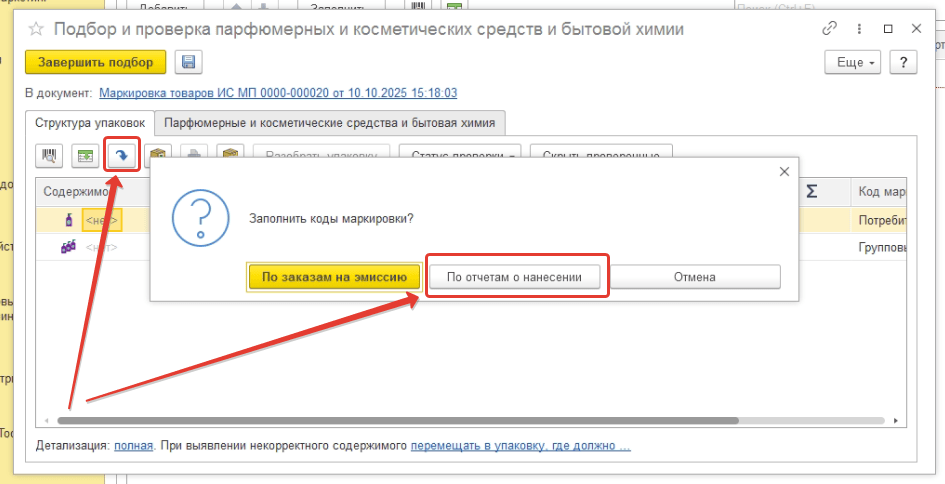Click the horizontal scrollbar under the table
Viewport: 945px width, 484px height.
coord(400,421)
